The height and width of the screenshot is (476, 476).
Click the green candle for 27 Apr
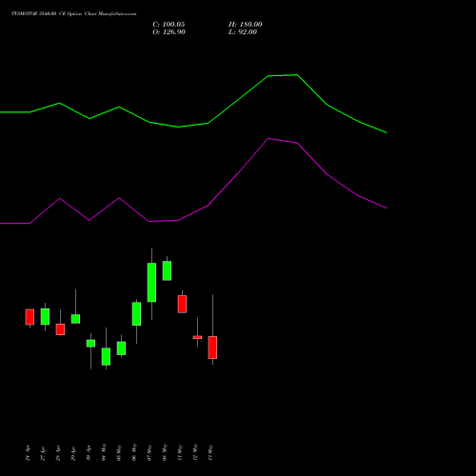click(x=45, y=317)
